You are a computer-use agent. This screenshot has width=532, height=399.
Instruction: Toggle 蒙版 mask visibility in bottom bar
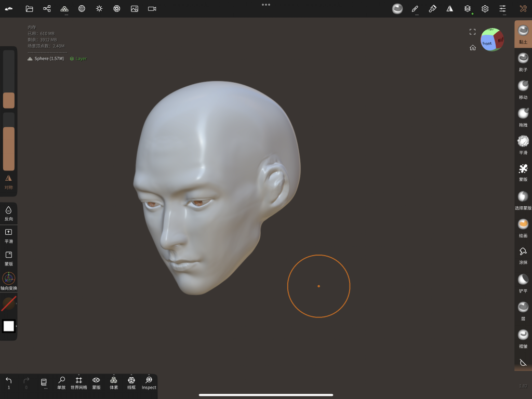point(96,383)
